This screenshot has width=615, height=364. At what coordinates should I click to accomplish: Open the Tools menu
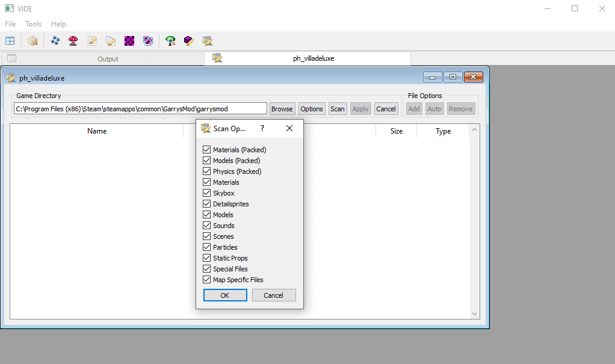(33, 24)
